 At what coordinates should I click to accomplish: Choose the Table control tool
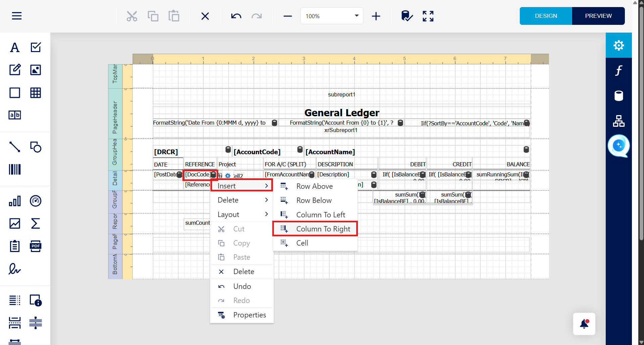36,93
